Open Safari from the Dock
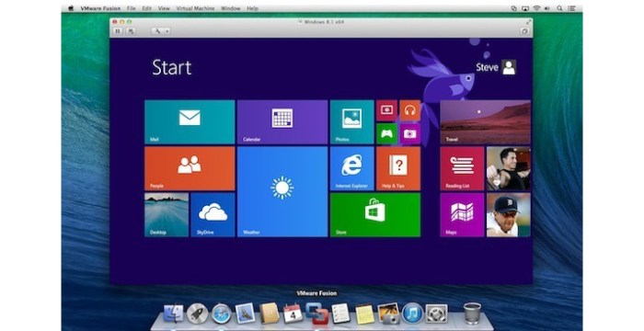The height and width of the screenshot is (331, 644). [x=222, y=314]
